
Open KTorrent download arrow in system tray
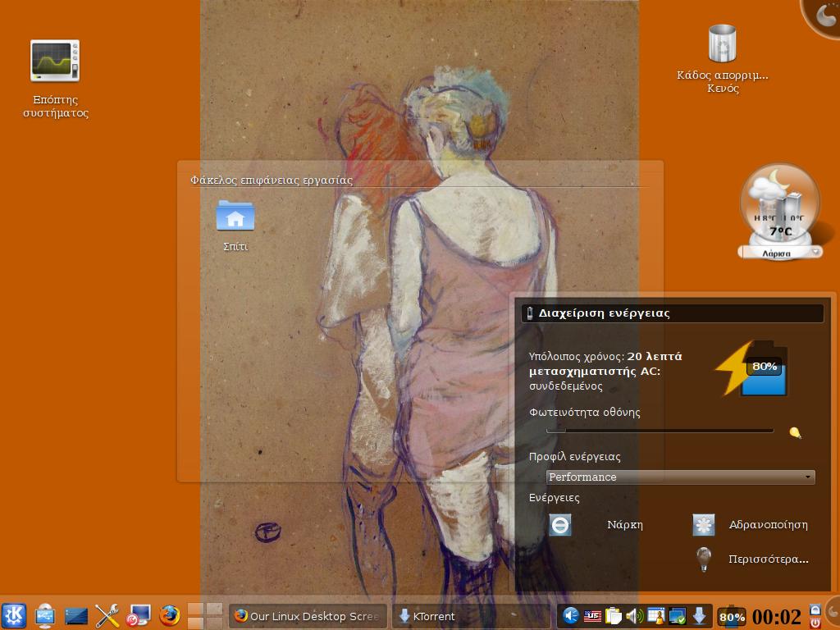coord(699,616)
